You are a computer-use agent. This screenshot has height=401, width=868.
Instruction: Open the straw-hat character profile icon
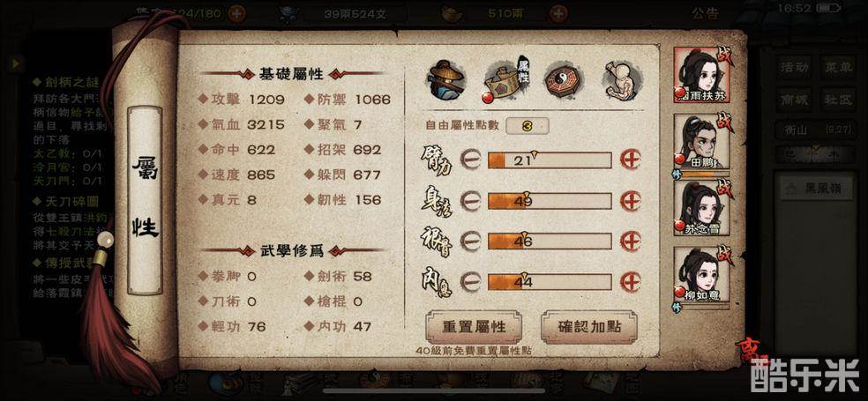click(x=446, y=81)
